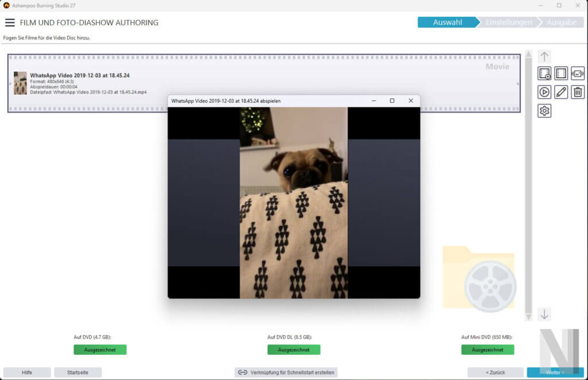Viewport: 588px width, 380px height.
Task: Open the Ashampoo Burning Studio title menu
Action: tap(6, 5)
